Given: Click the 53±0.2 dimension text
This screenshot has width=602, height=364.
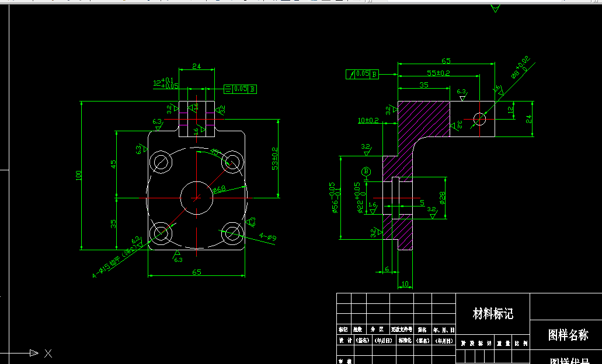Looking at the screenshot, I should click(275, 159).
